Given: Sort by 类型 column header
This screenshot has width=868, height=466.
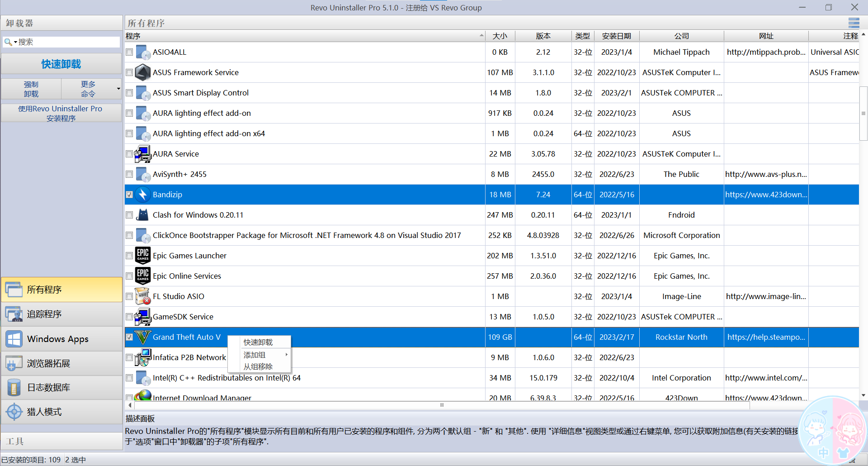Looking at the screenshot, I should (583, 36).
